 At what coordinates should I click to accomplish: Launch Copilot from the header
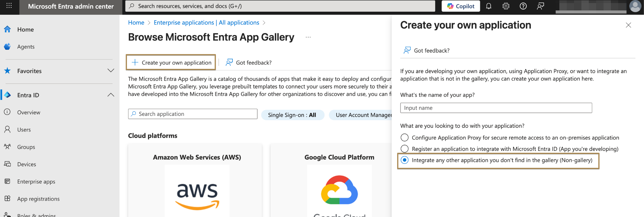click(x=461, y=6)
